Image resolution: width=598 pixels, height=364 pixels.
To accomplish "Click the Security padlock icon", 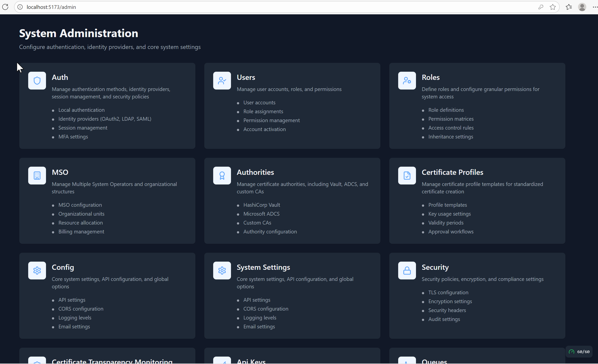I will (x=407, y=271).
